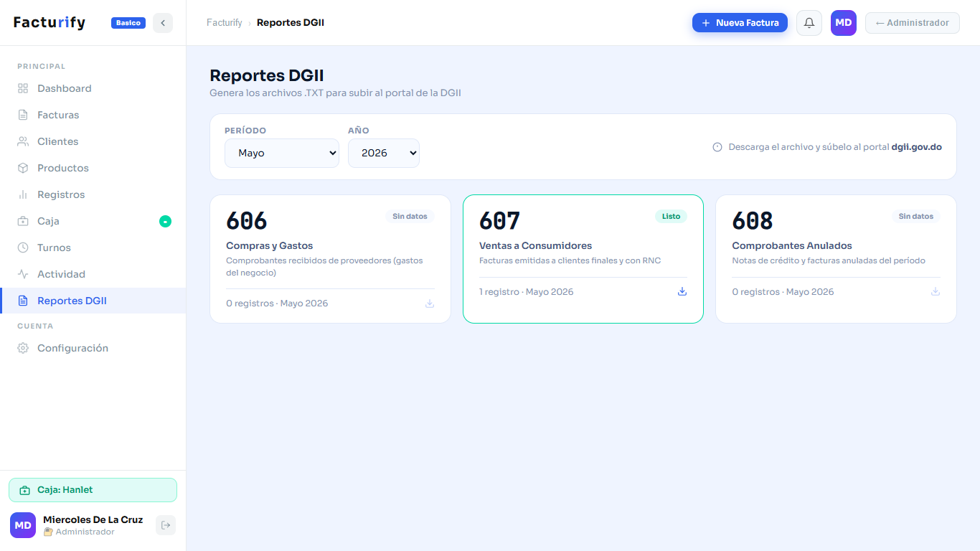This screenshot has height=551, width=980.
Task: Click the Caja briefcase icon in the sidebar
Action: point(23,221)
